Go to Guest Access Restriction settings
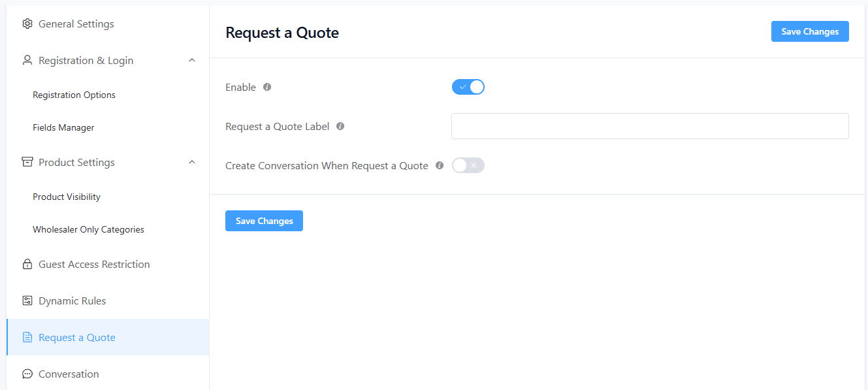Screen dimensions: 868x390 point(108,265)
